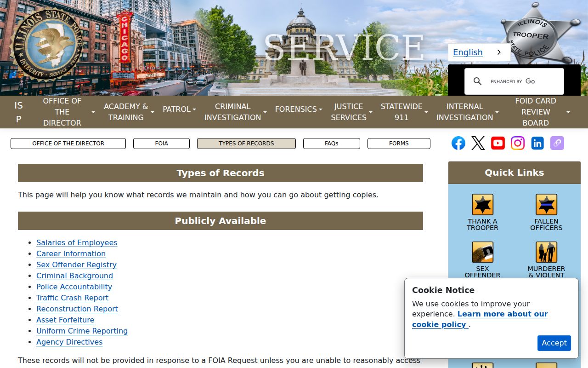Expand the Statewide 911 menu
This screenshot has width=588, height=368.
pyautogui.click(x=404, y=112)
